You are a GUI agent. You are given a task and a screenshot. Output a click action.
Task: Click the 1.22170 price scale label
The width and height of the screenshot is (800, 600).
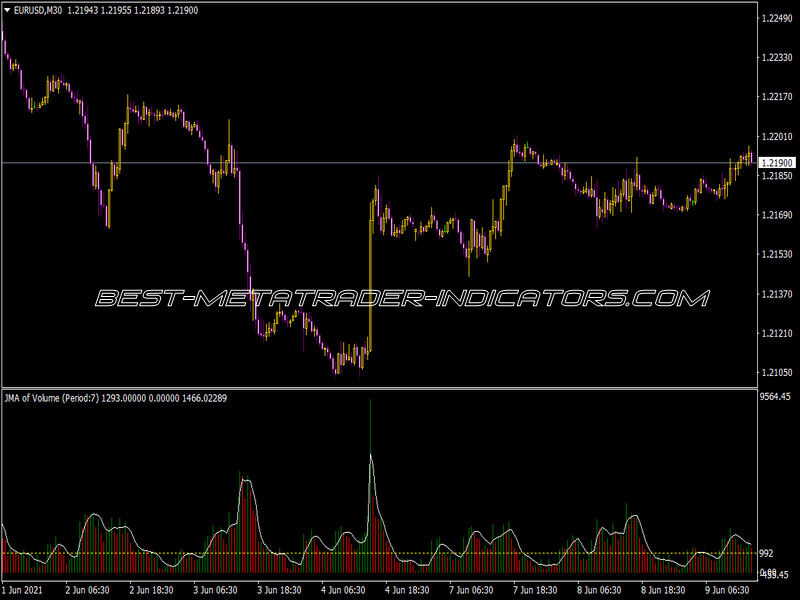pos(777,97)
